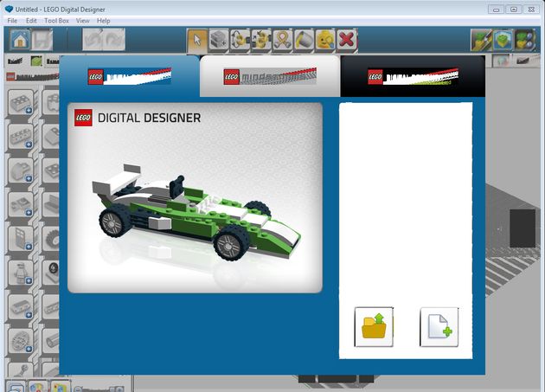Select the Paint bucket tool
Image resolution: width=545 pixels, height=392 pixels.
305,41
